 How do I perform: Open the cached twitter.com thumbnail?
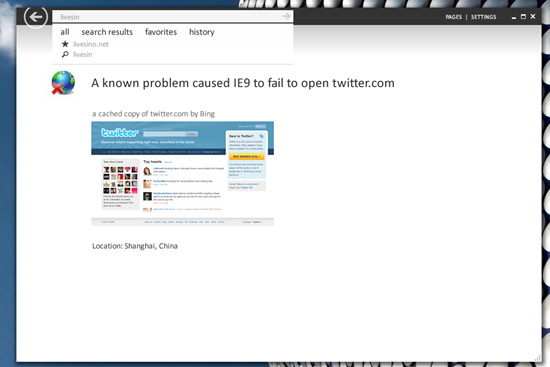click(182, 174)
